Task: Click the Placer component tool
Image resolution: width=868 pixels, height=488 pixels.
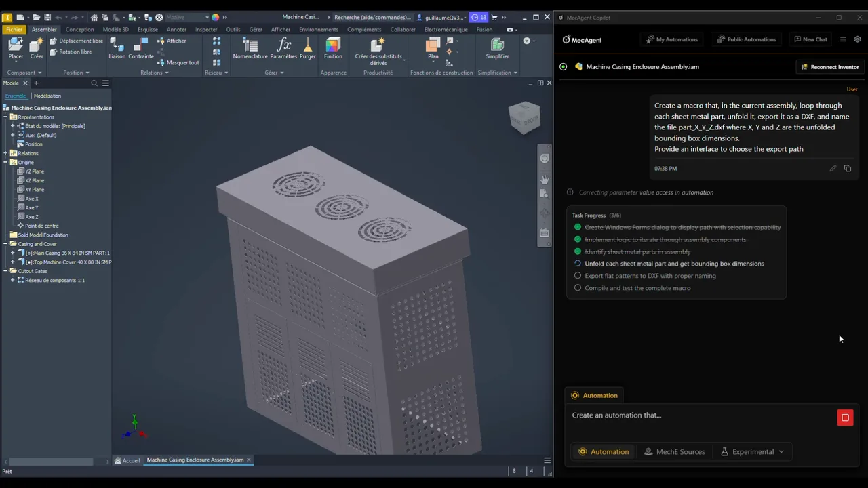Action: tap(16, 48)
